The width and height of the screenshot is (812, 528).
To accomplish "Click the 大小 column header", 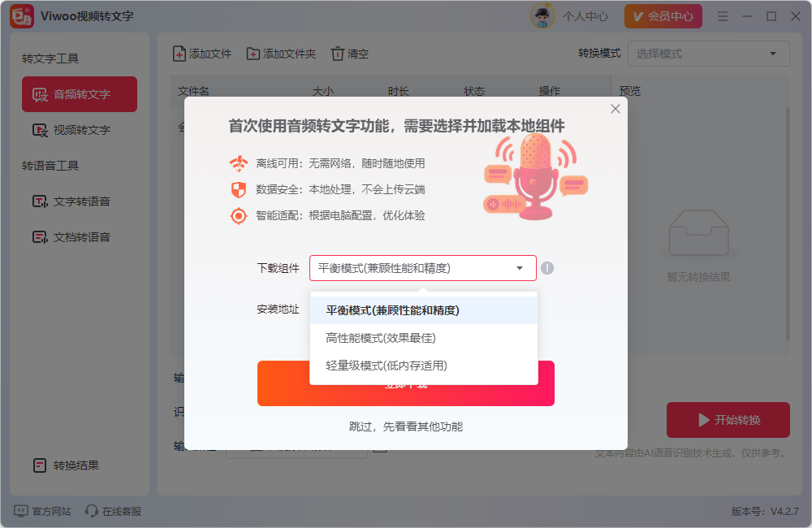I will coord(322,91).
